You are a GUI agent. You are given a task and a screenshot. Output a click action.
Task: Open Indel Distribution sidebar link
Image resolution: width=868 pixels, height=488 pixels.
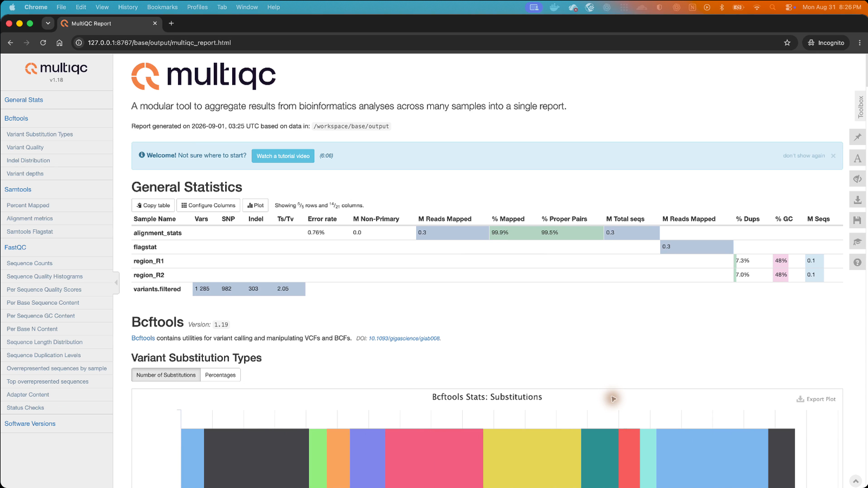point(28,160)
